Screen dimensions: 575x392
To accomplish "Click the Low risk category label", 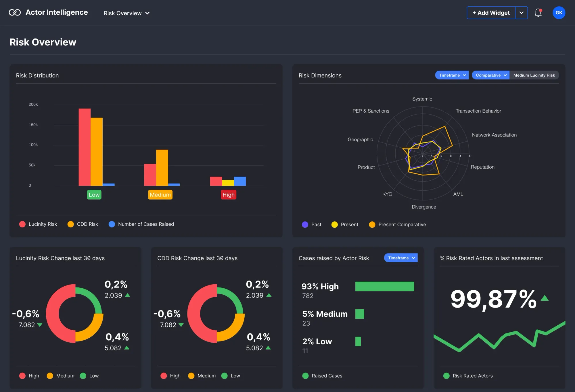I will tap(94, 195).
